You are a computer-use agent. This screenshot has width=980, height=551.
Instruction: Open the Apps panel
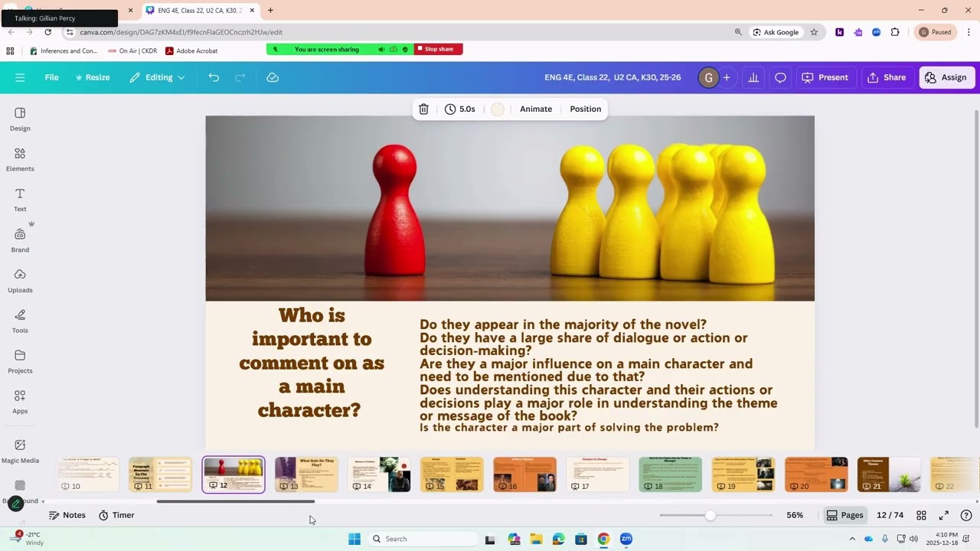(x=20, y=402)
